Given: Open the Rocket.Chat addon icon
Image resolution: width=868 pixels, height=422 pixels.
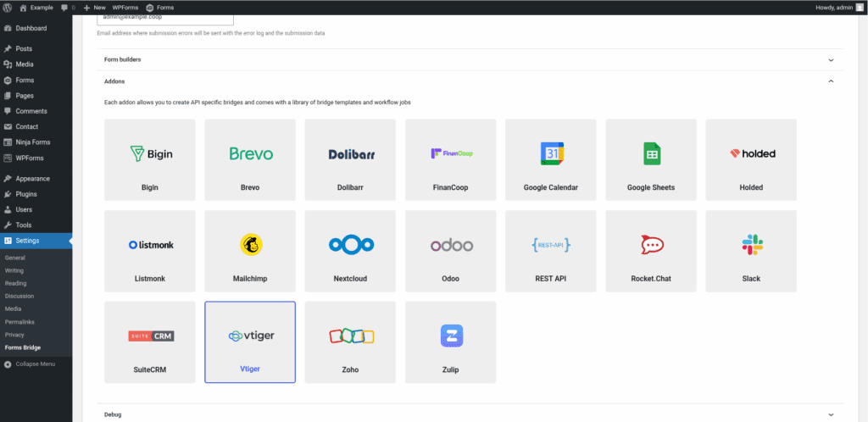Looking at the screenshot, I should click(652, 245).
